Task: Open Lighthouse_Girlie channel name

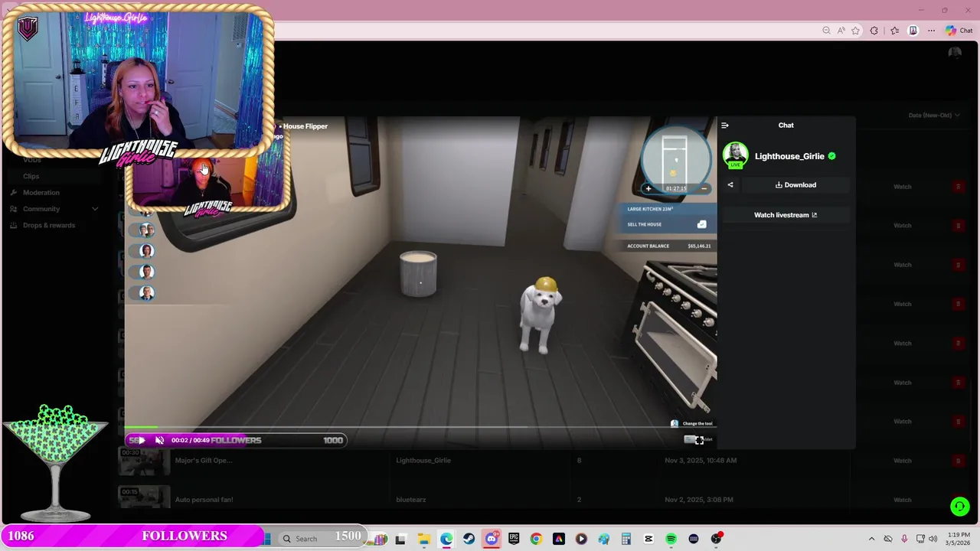Action: click(x=789, y=156)
